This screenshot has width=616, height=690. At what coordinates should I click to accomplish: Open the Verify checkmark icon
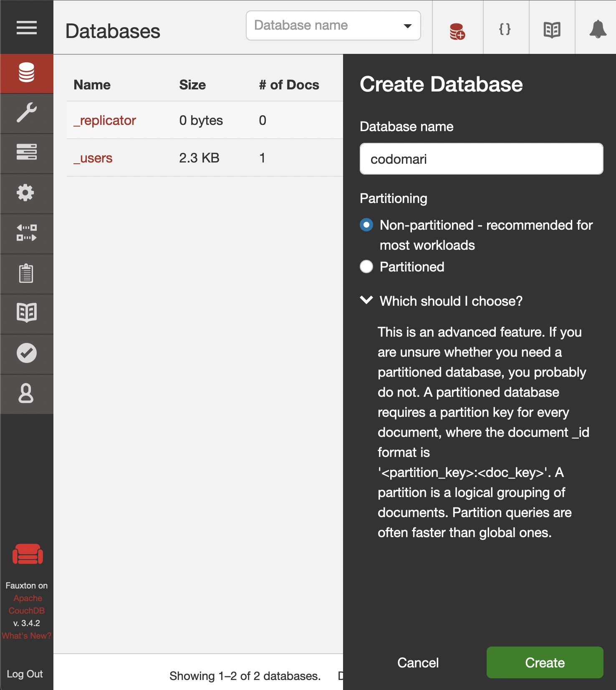pyautogui.click(x=27, y=354)
